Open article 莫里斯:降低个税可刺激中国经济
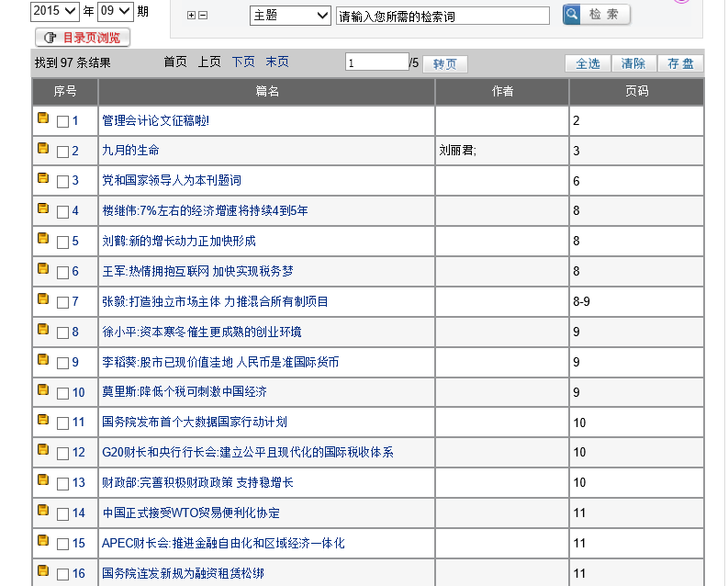Viewport: 728px width, 586px height. (x=185, y=392)
